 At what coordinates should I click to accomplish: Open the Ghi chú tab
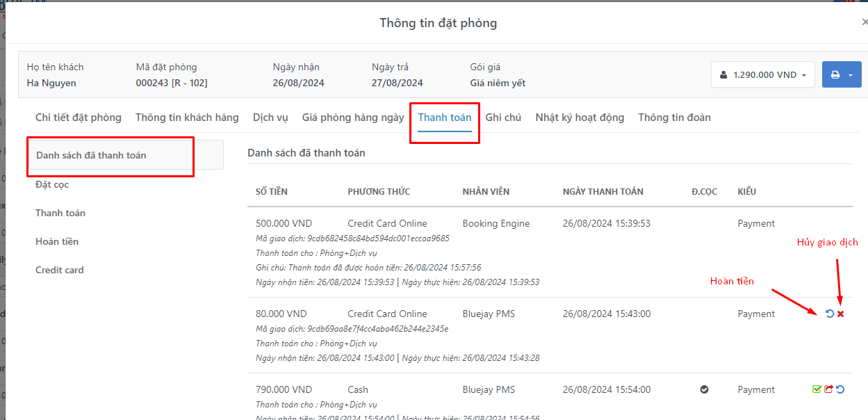pos(503,118)
